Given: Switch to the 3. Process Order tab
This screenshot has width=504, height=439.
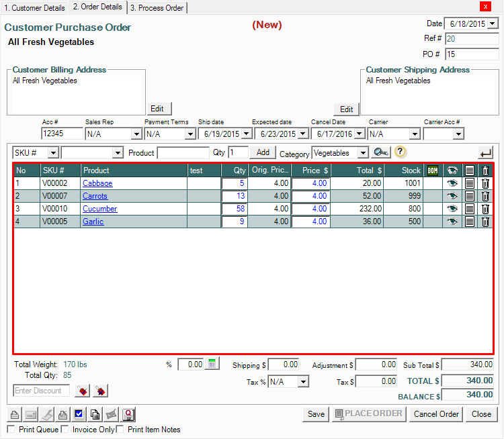Looking at the screenshot, I should click(157, 8).
